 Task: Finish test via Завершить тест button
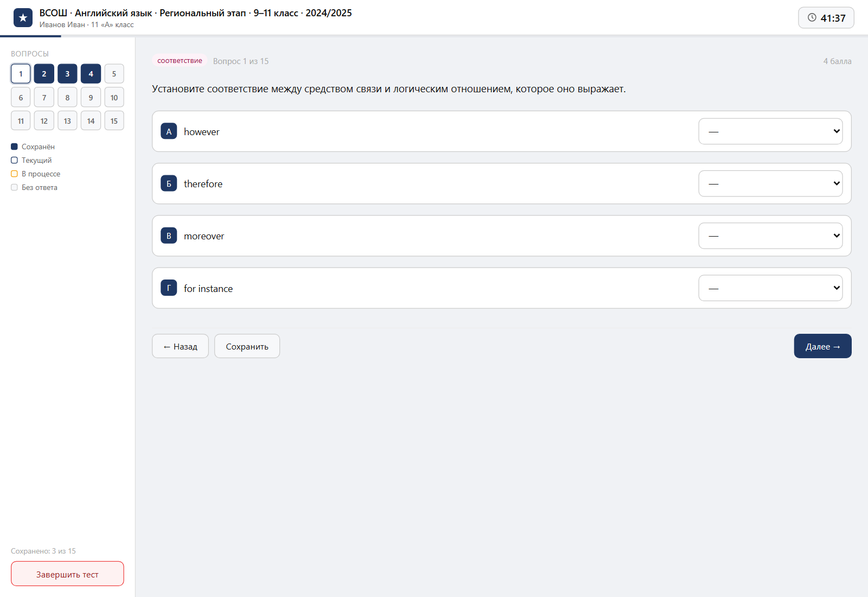67,574
